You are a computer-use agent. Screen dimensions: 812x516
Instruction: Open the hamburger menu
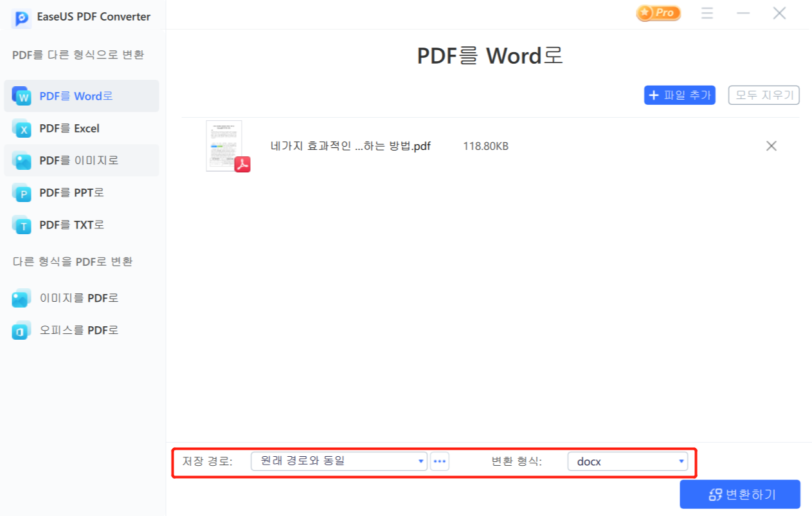707,13
